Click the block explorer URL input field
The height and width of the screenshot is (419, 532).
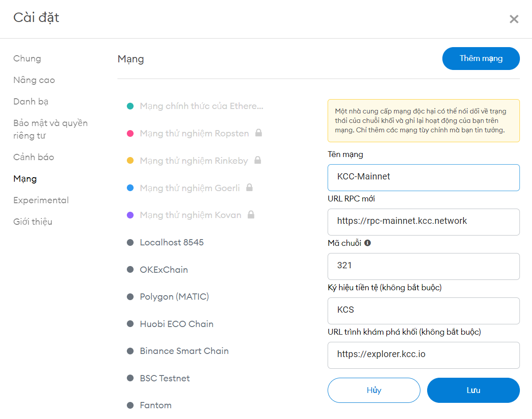click(x=424, y=355)
